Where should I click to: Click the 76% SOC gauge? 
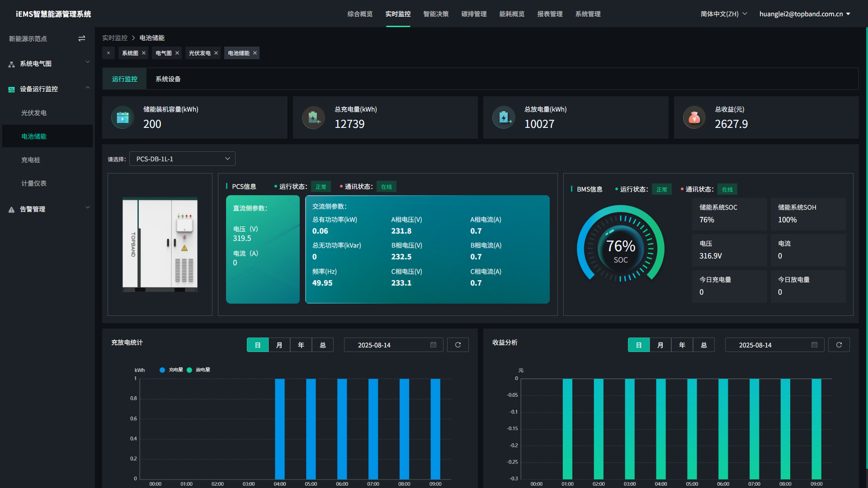[x=620, y=246]
